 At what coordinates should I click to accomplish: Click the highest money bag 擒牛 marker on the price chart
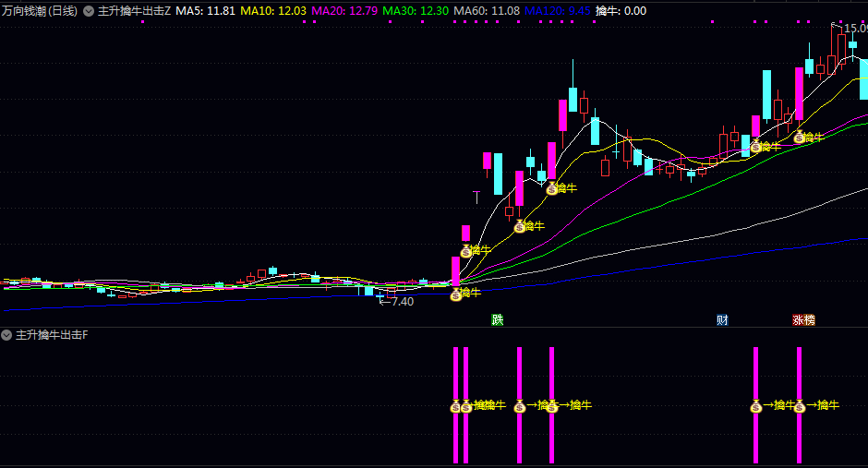[x=800, y=138]
